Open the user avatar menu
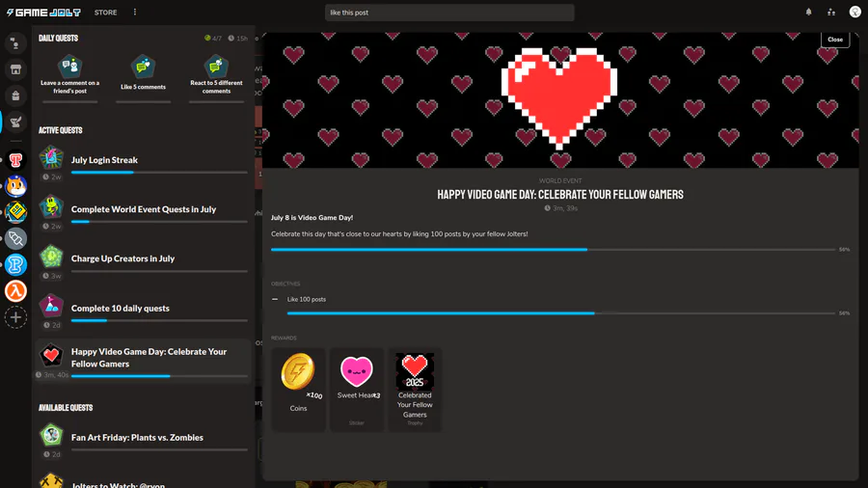 854,13
